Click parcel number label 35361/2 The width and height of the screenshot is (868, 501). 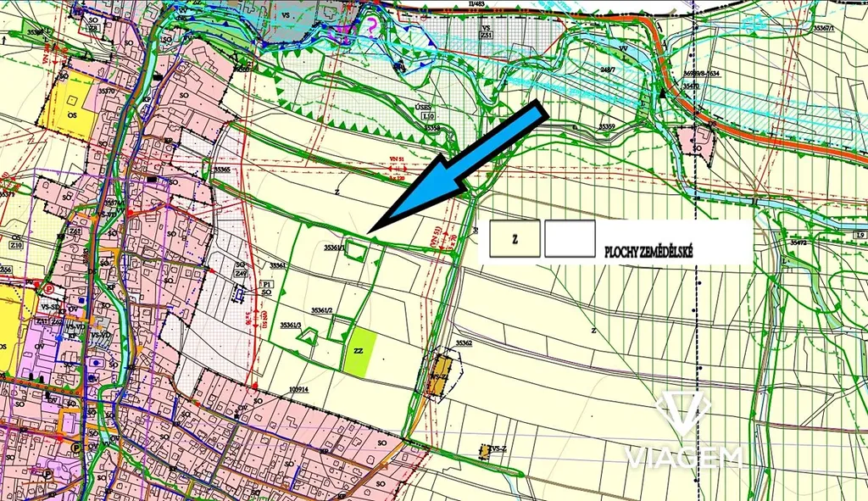(323, 310)
